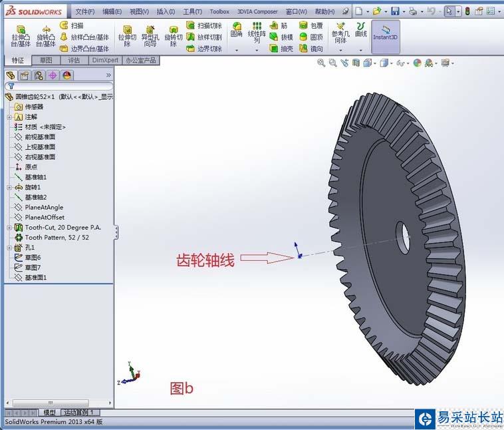This screenshot has width=504, height=430.
Task: Click the Section View icon
Action: 356,63
